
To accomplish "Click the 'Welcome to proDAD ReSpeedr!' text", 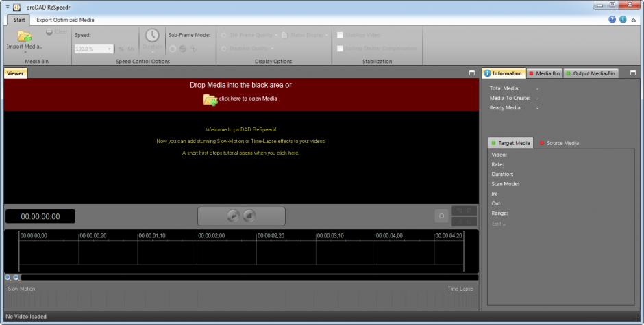I will 240,129.
